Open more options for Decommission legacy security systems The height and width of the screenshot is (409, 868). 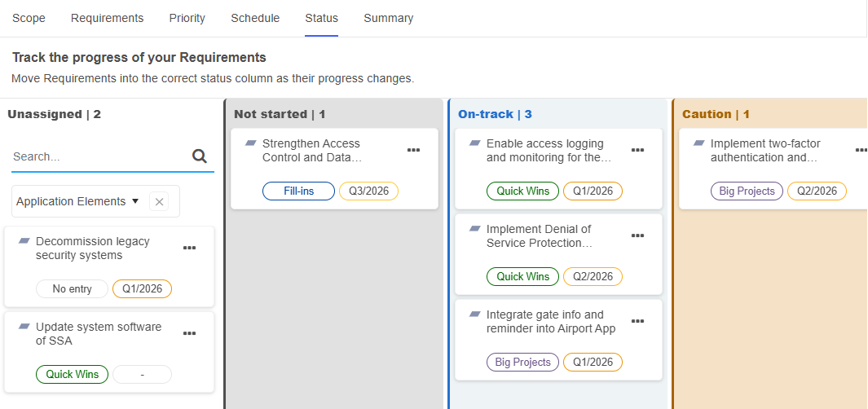[190, 248]
